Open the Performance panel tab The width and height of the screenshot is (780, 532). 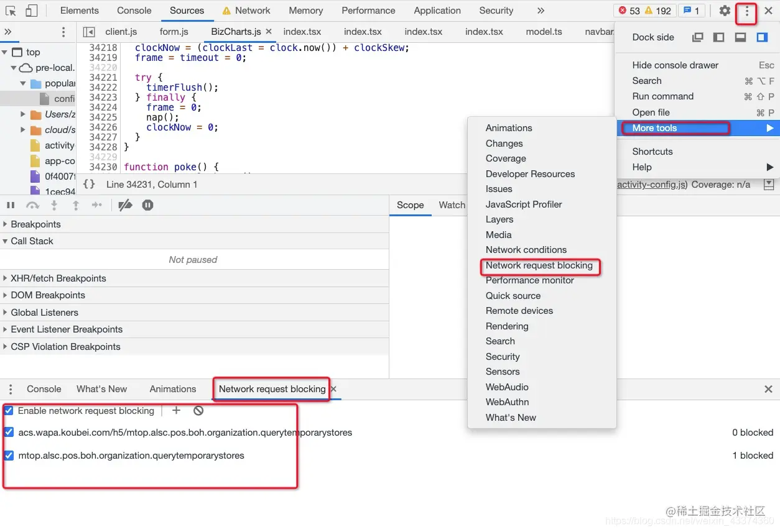(368, 11)
